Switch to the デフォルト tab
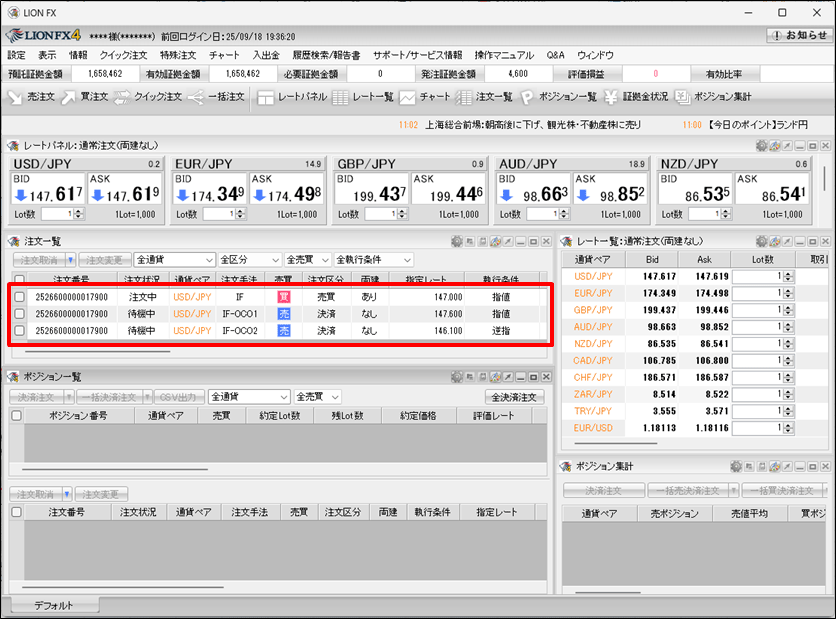This screenshot has height=619, width=836. (x=53, y=605)
